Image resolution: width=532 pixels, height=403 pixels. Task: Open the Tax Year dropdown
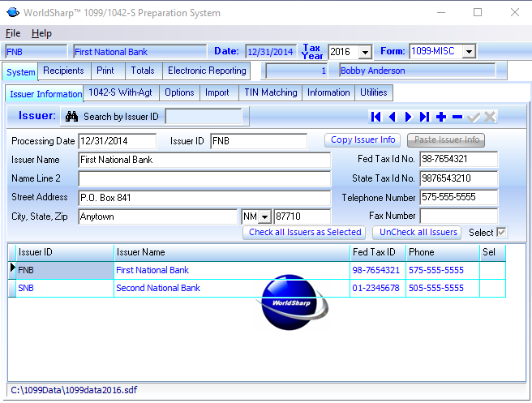[x=365, y=52]
